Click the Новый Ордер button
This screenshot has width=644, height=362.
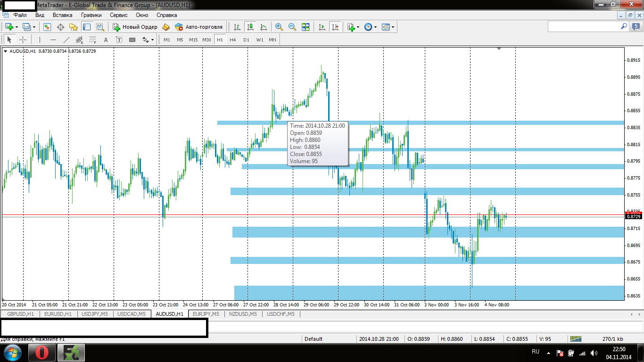(x=135, y=27)
